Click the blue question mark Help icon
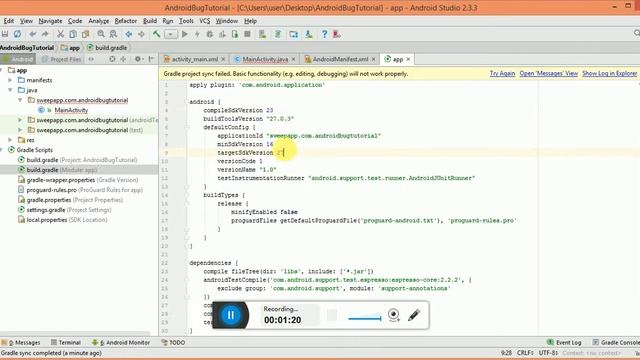Screen dimensions: 640x360 click(x=324, y=34)
